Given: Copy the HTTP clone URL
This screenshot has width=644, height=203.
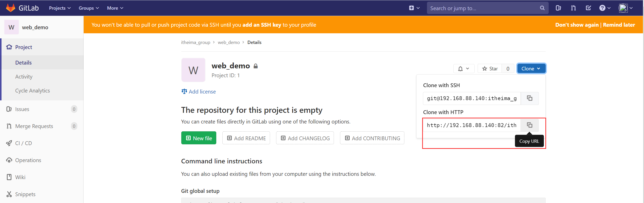Looking at the screenshot, I should (x=530, y=125).
